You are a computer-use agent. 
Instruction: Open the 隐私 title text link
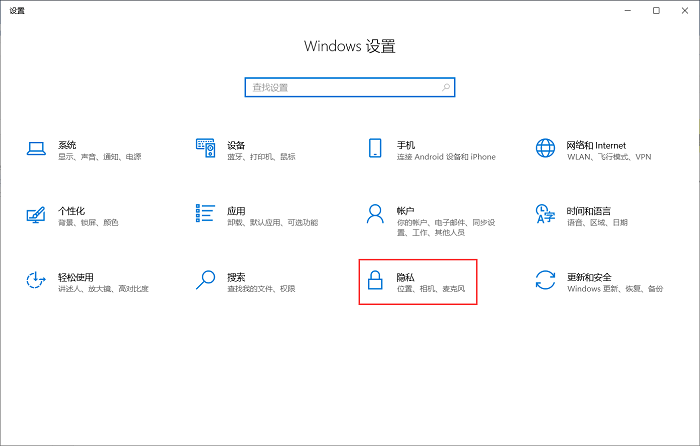[x=406, y=276]
